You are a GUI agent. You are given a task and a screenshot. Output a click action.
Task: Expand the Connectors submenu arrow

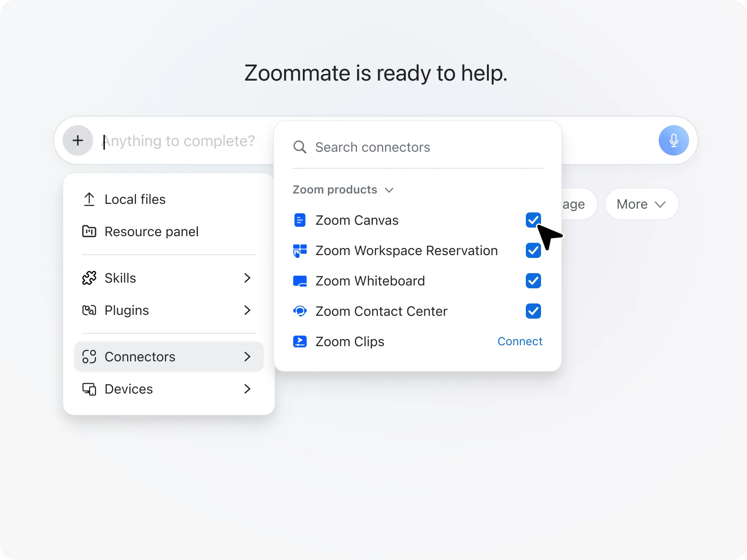click(247, 357)
